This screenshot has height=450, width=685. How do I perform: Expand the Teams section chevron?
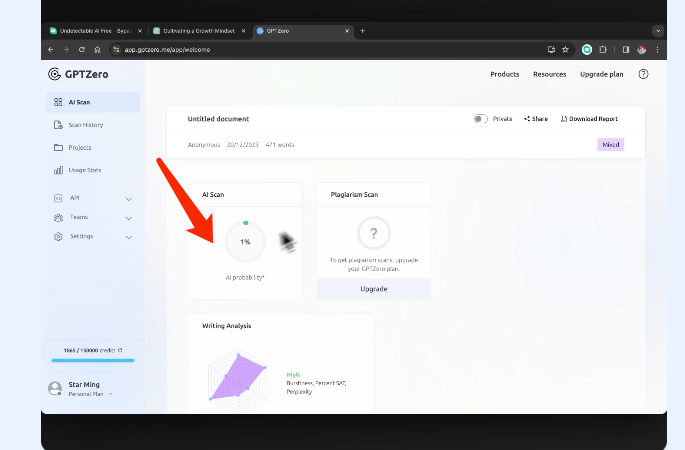tap(129, 218)
